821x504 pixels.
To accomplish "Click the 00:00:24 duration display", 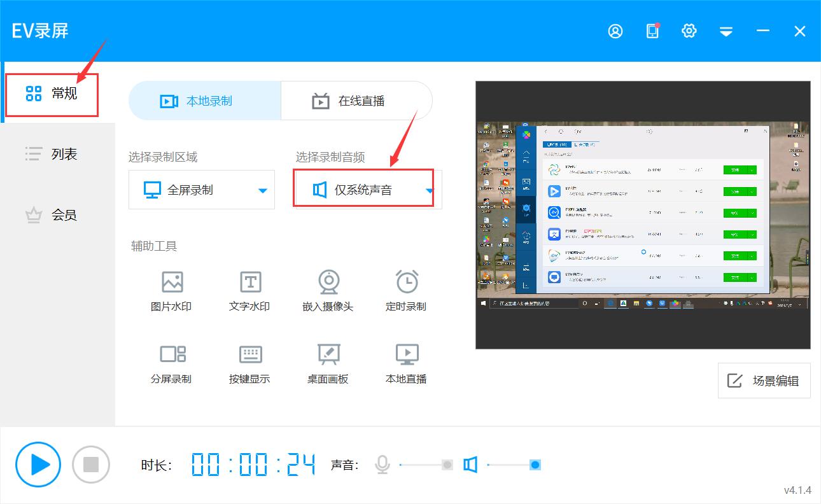I will click(x=253, y=465).
